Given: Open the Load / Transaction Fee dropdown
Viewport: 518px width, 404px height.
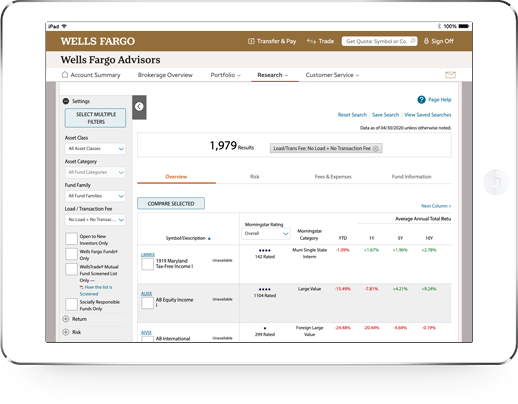Looking at the screenshot, I should pyautogui.click(x=95, y=220).
